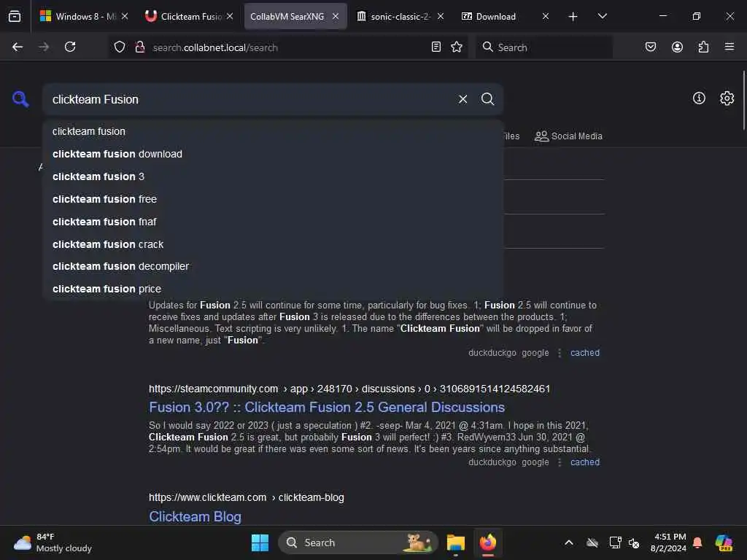Click the Firefox toolbar Search box
Viewport: 747px width, 560px height.
(x=544, y=47)
